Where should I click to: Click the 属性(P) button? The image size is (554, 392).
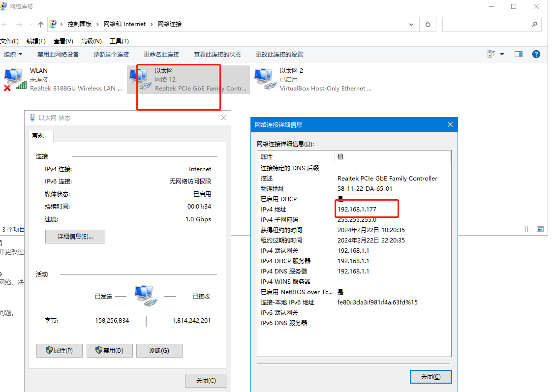(x=59, y=350)
